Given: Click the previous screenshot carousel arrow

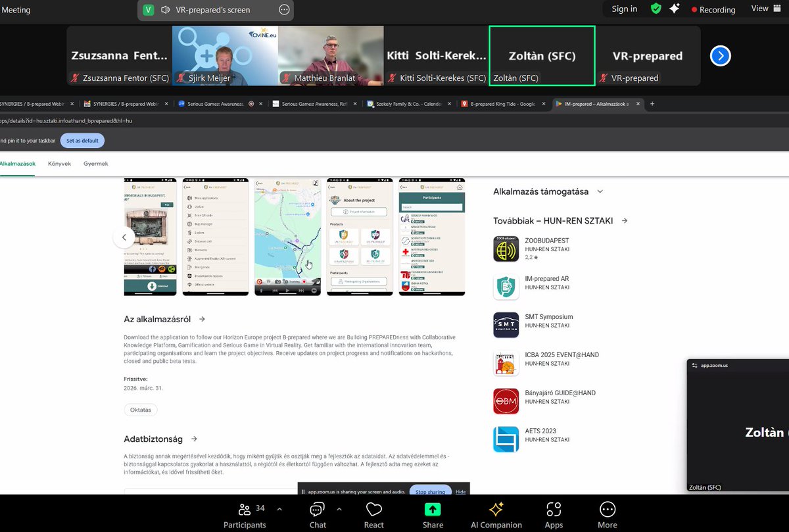Looking at the screenshot, I should tap(124, 237).
